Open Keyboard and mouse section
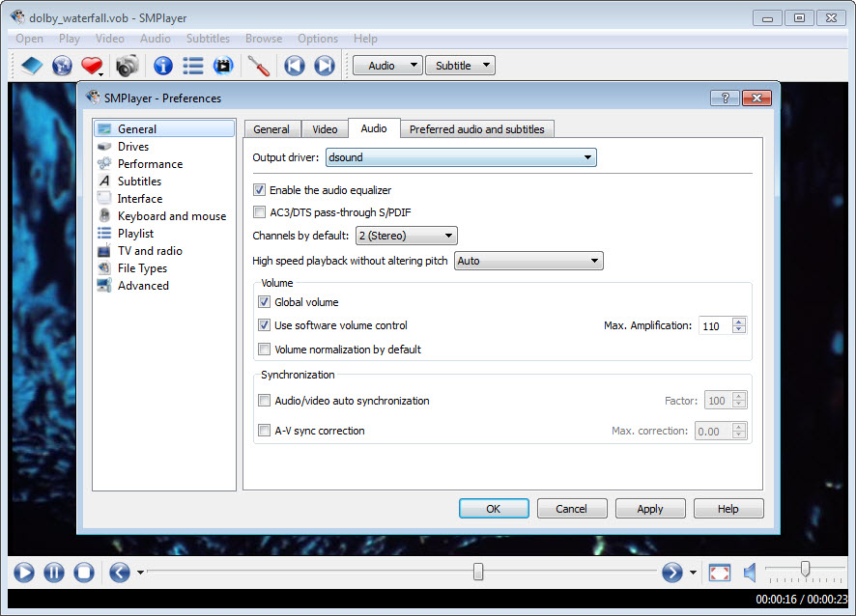 click(x=164, y=216)
